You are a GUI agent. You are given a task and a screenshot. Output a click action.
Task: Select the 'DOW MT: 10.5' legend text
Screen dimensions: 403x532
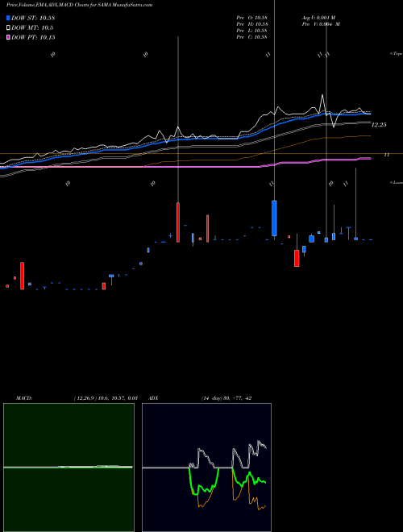click(32, 28)
